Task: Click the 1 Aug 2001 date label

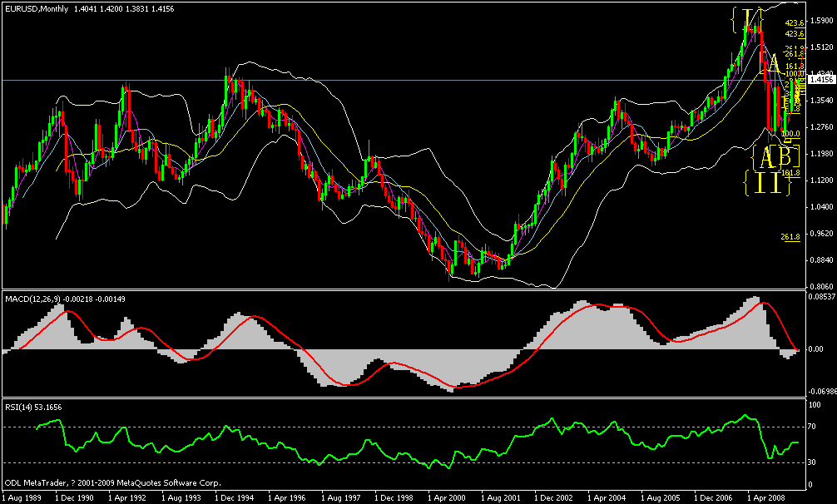Action: coord(500,497)
